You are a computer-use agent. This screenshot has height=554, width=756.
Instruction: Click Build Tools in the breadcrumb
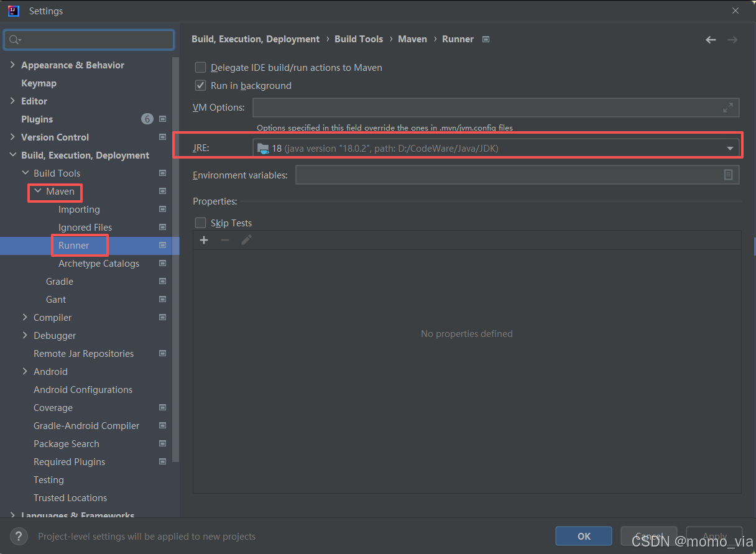[x=359, y=39]
